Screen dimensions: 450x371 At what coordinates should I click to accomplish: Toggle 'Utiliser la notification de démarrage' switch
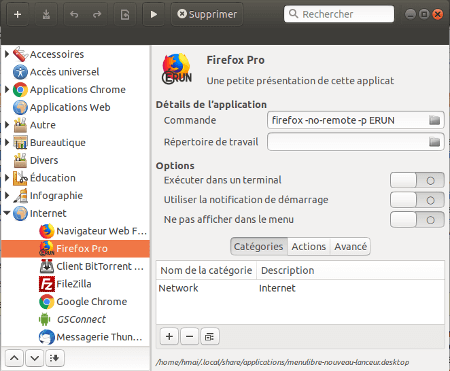(417, 200)
